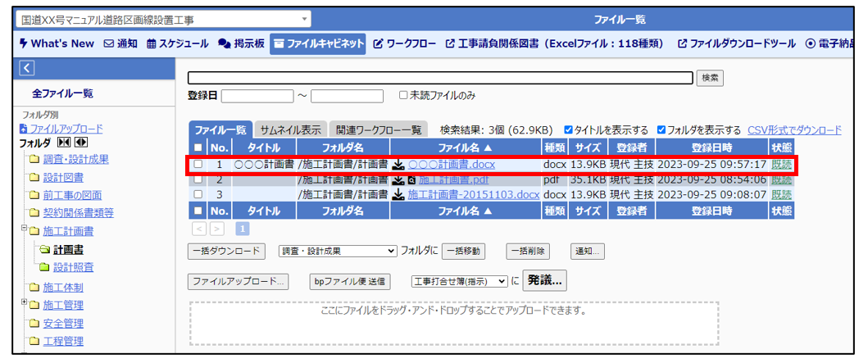Select the 設計照査 folder in the tree
This screenshot has height=363, width=868.
(73, 267)
